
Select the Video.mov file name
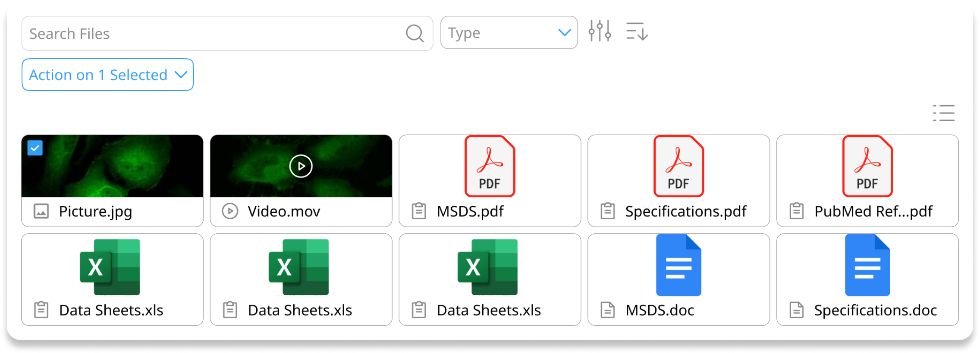coord(284,211)
